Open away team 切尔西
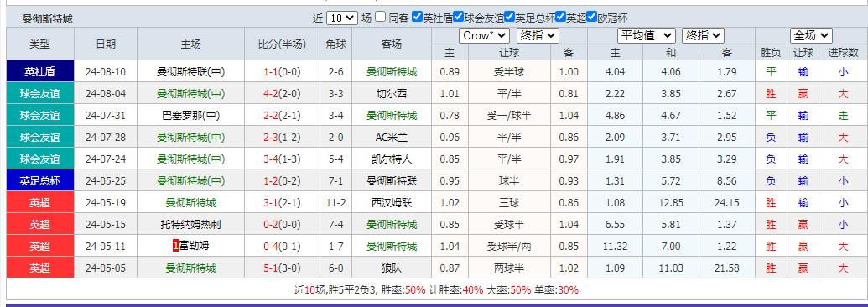Image resolution: width=868 pixels, height=307 pixels. [392, 94]
